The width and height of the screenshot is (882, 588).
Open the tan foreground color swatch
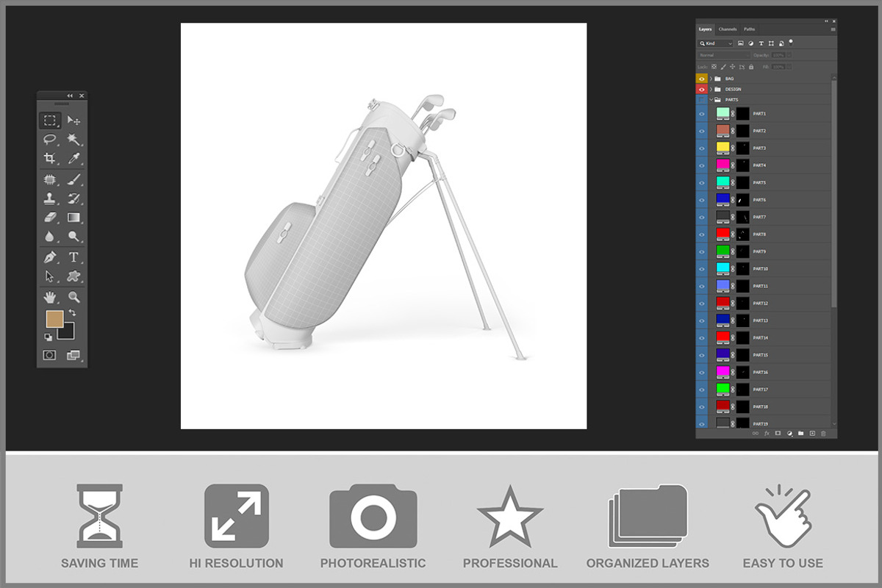tap(54, 318)
